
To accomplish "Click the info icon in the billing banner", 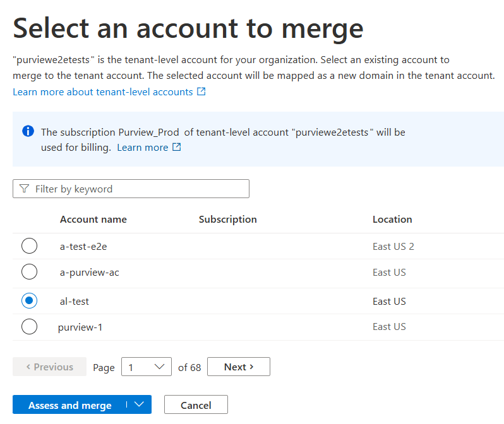I will (x=28, y=131).
